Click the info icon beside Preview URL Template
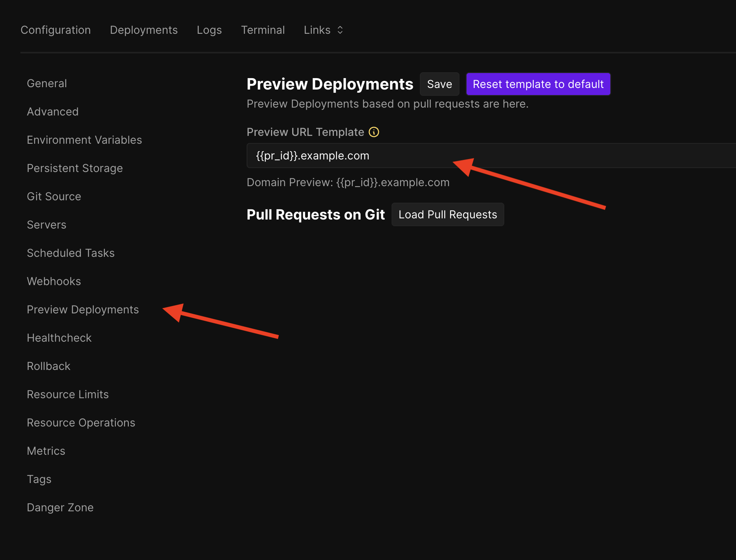Screen dimensions: 736x560 click(374, 132)
